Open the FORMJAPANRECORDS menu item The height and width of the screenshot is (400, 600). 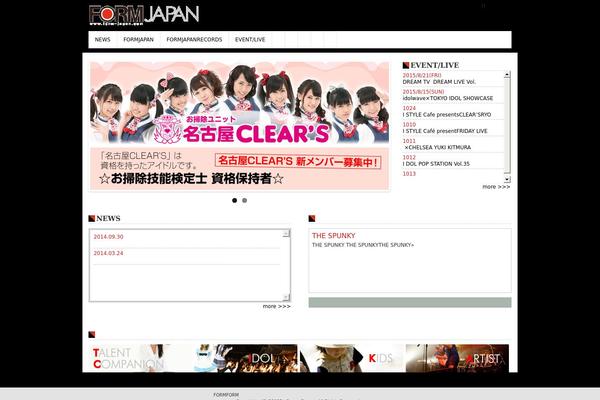[x=194, y=39]
